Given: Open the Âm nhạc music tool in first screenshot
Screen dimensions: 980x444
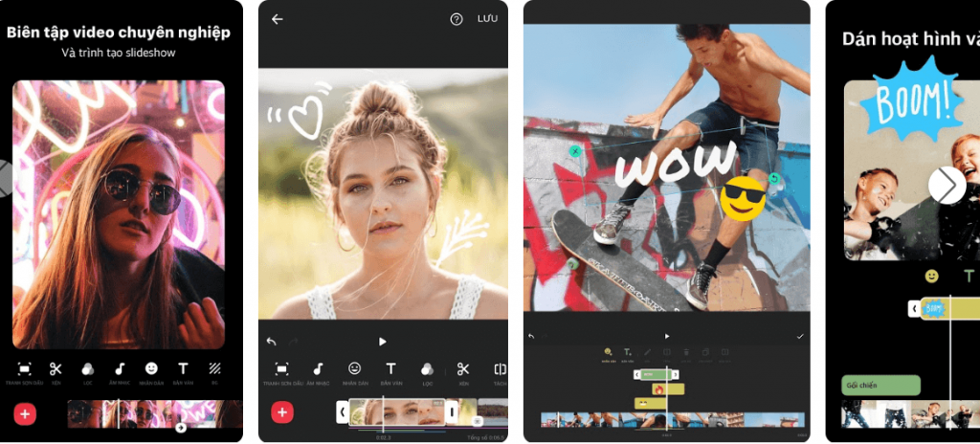Looking at the screenshot, I should (x=120, y=368).
